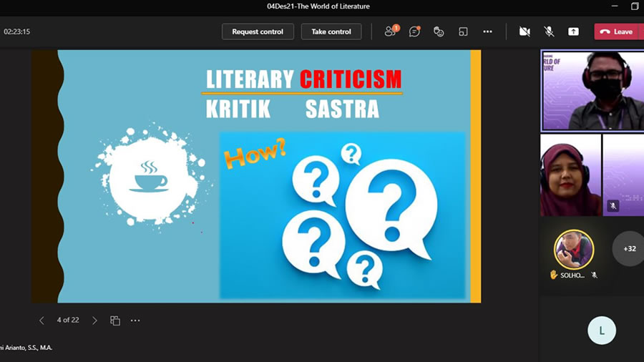Show the +32 overflow participants
This screenshot has height=362, width=644.
629,249
